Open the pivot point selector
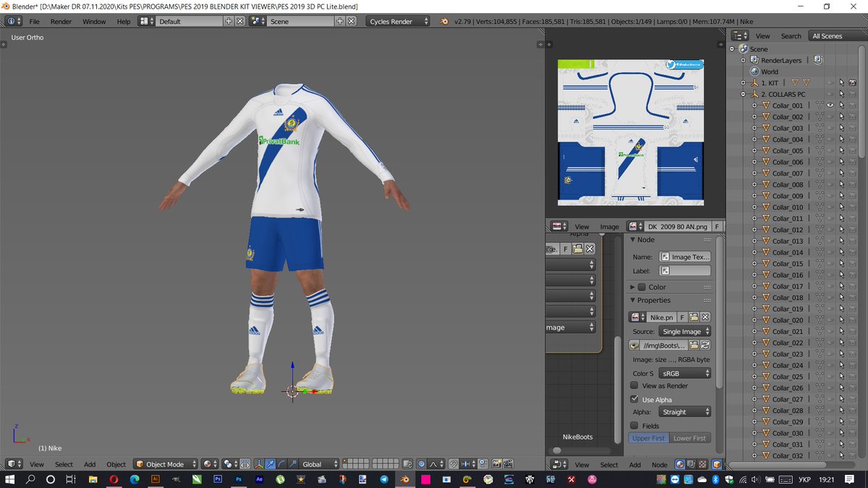This screenshot has height=488, width=868. coord(230,464)
